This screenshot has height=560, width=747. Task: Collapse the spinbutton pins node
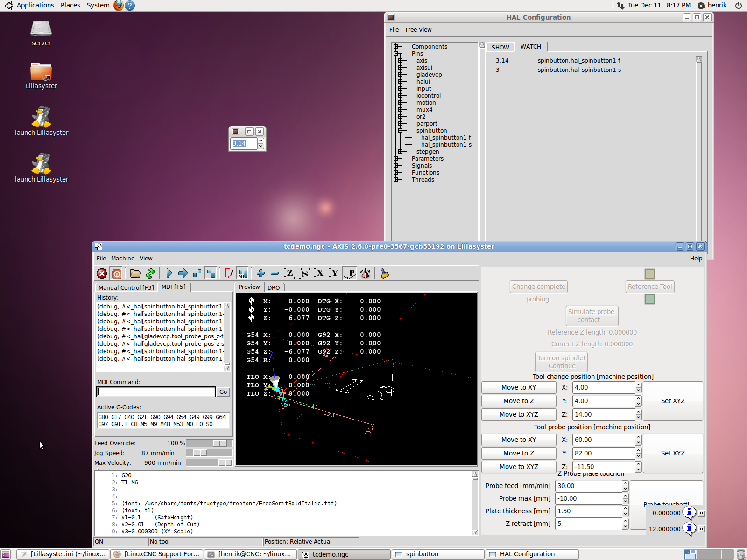click(x=401, y=130)
